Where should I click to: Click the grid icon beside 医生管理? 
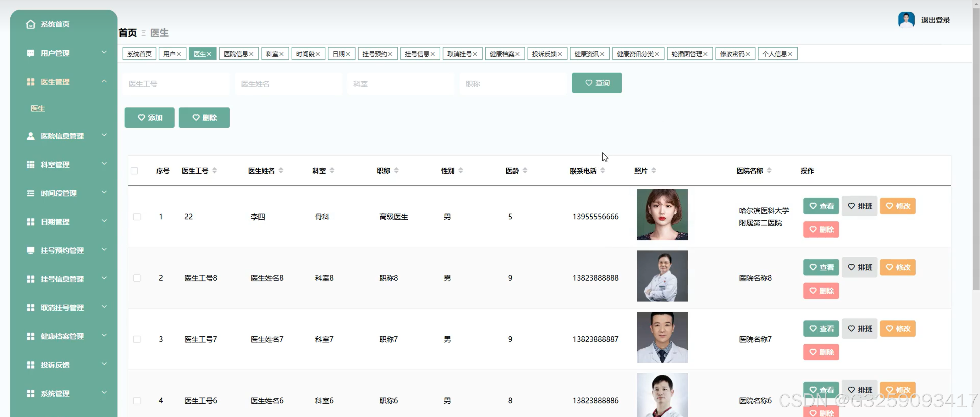(30, 82)
